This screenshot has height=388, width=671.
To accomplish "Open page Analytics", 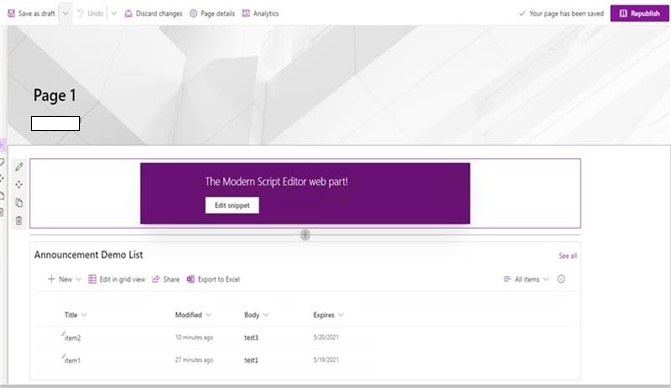I will [x=260, y=14].
